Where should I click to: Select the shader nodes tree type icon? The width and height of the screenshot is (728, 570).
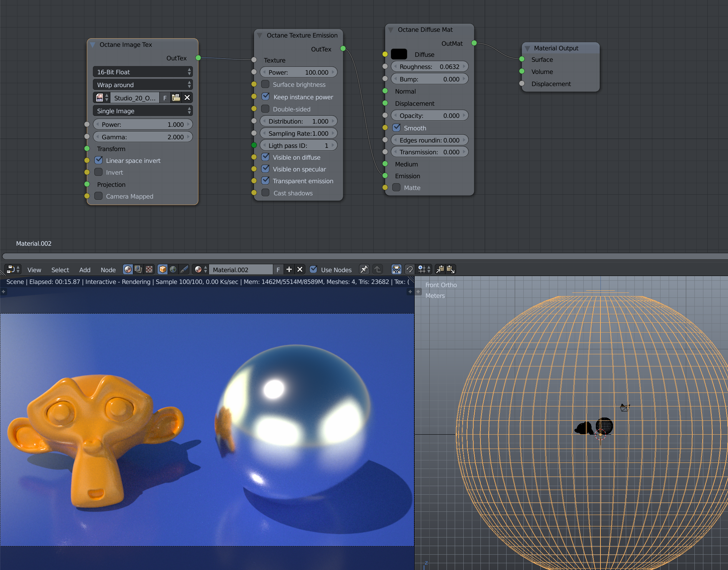coord(128,269)
